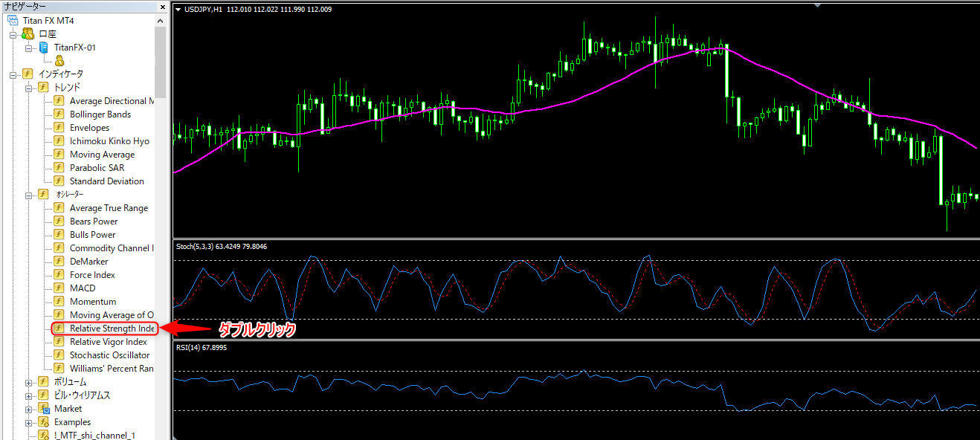980x440 pixels.
Task: Click the Bollinger Bands indicator icon
Action: [59, 114]
